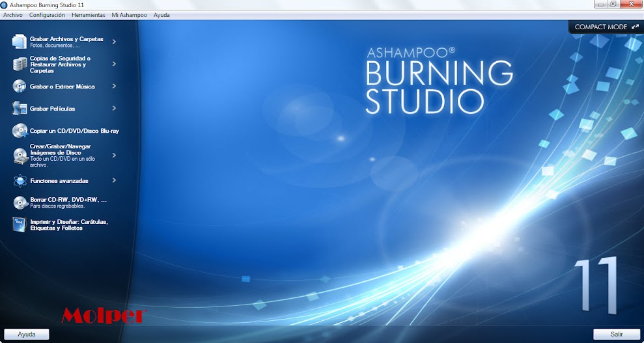Click the Imágenes de Disco drive icon
The image size is (644, 343).
(20, 156)
